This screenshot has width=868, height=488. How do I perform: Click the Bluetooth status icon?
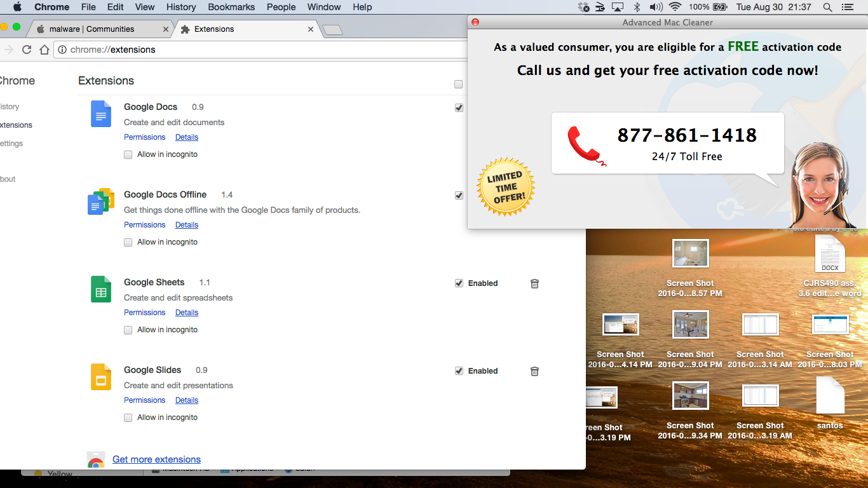click(x=637, y=7)
